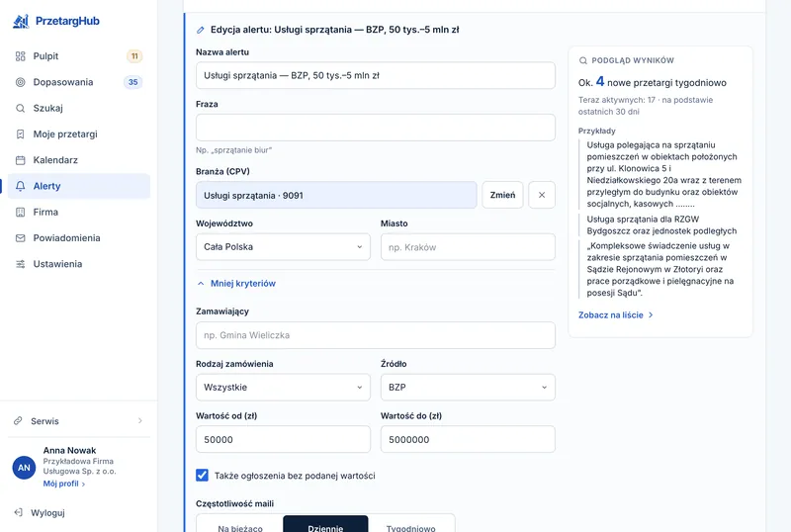Click the PrzetargHub logo icon
The height and width of the screenshot is (532, 791).
(x=21, y=21)
